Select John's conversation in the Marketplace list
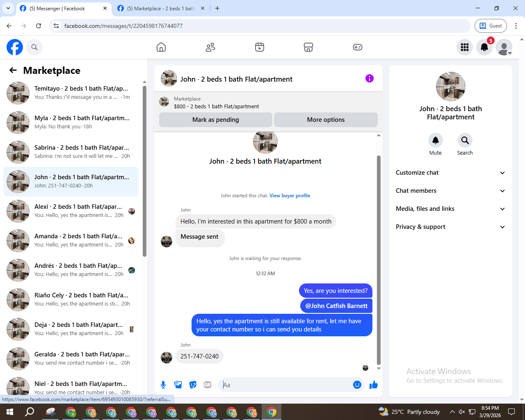 click(71, 182)
